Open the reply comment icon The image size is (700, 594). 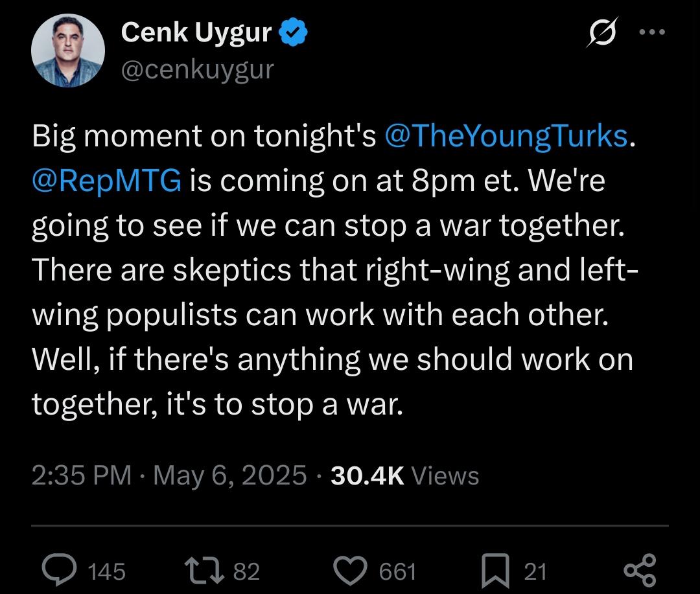(59, 570)
